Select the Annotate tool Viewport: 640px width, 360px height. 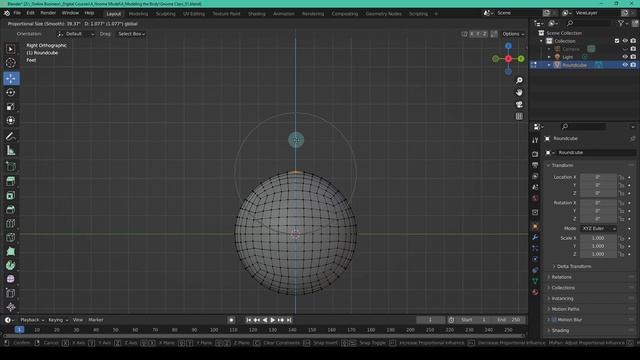pos(11,136)
